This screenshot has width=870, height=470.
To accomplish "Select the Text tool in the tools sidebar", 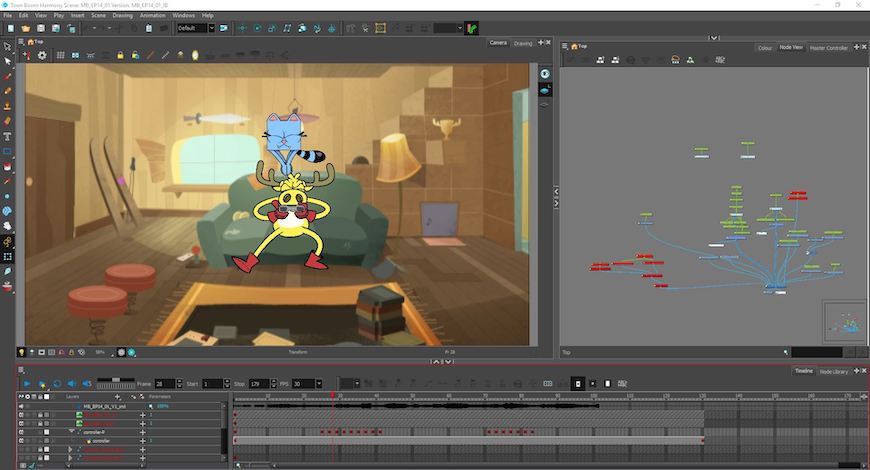I will [x=7, y=137].
